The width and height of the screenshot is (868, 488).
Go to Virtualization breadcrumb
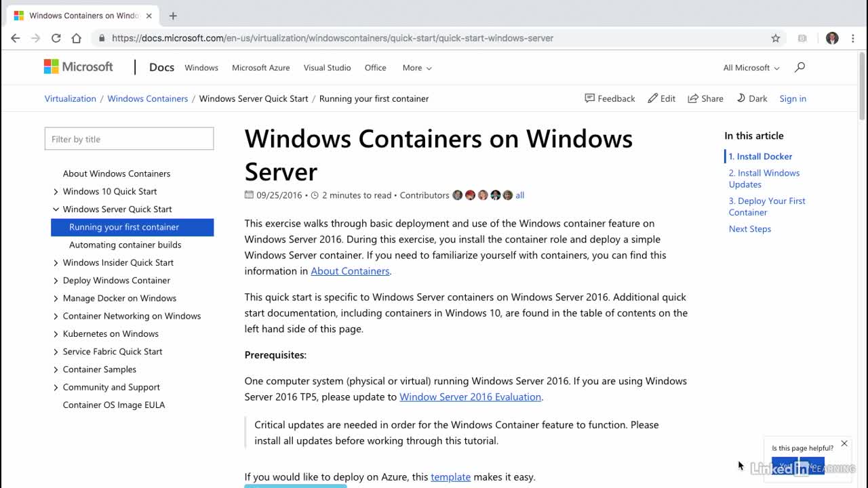(71, 98)
